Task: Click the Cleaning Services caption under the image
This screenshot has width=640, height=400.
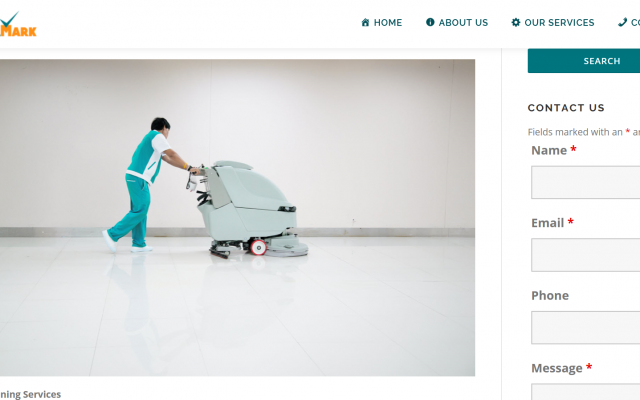Action: (30, 394)
